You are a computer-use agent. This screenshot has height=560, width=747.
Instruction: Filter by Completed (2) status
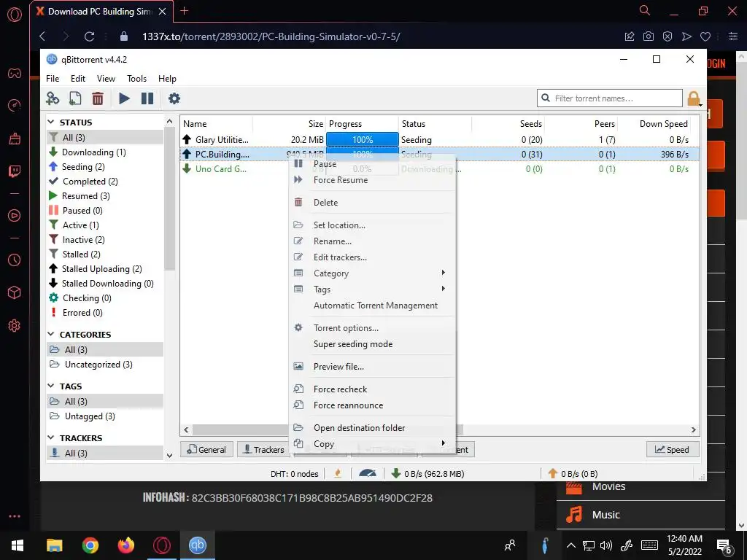105,182
